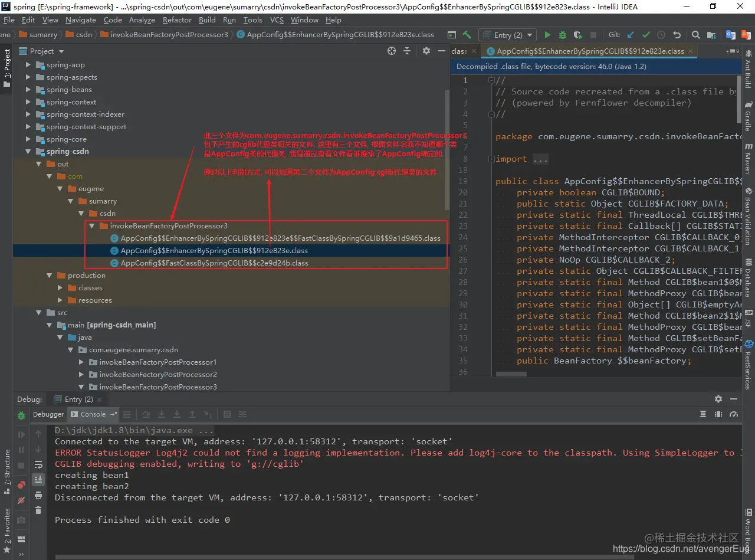Image resolution: width=755 pixels, height=560 pixels.
Task: Select the spring-context-indexer module
Action: pos(86,114)
